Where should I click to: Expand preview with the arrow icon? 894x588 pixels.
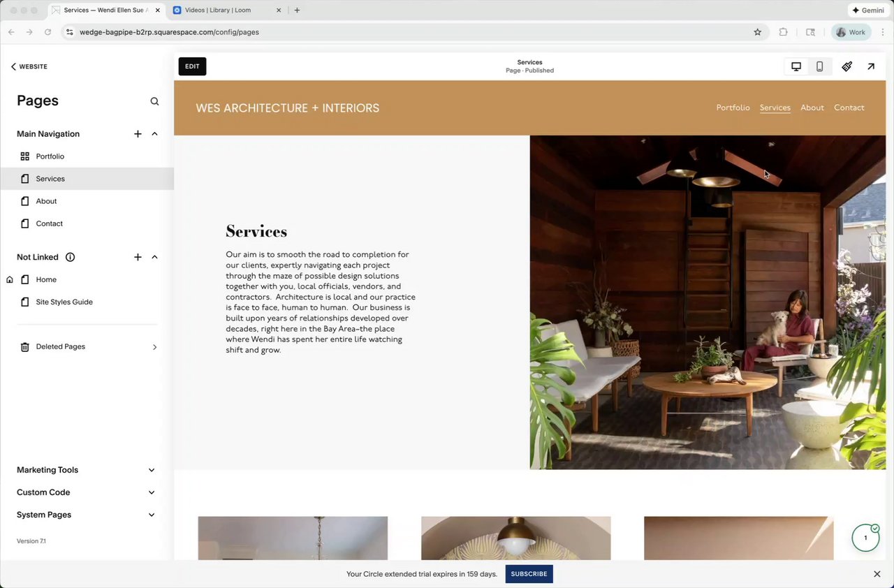click(871, 66)
